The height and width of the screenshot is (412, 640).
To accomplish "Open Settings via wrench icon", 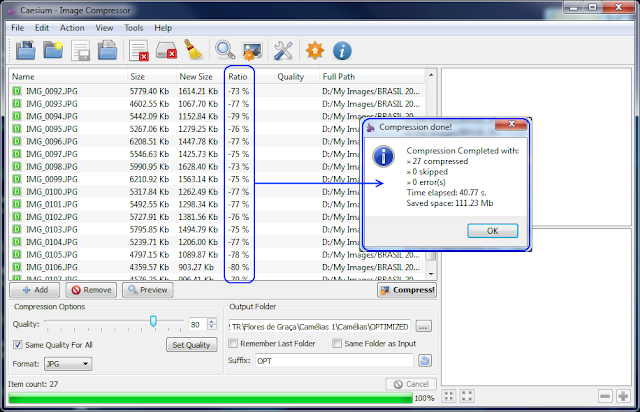I will [283, 51].
